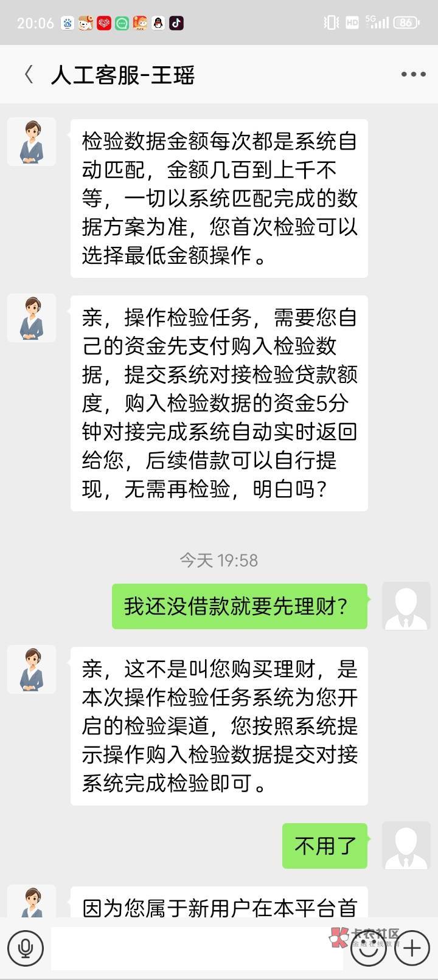Tap the plus button for more attachments
This screenshot has height=980, width=438.
[412, 947]
